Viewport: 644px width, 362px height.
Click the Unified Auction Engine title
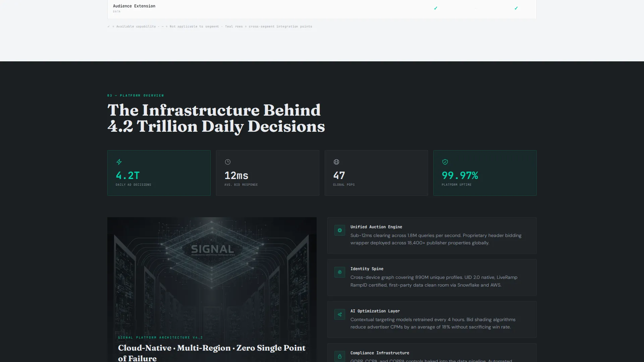[376, 227]
